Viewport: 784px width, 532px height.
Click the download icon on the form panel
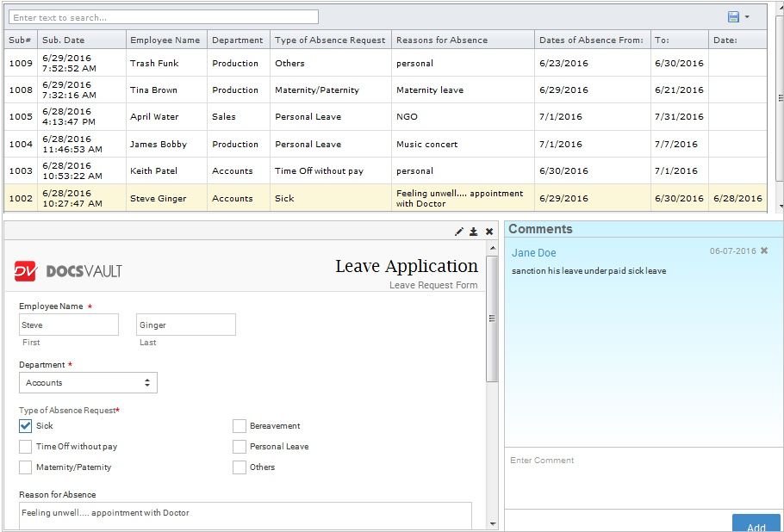[474, 232]
